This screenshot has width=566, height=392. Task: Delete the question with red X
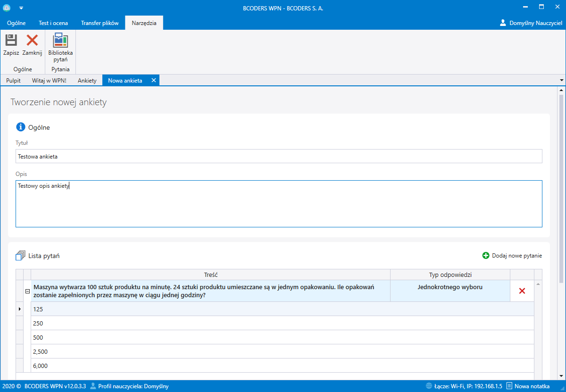(x=522, y=291)
